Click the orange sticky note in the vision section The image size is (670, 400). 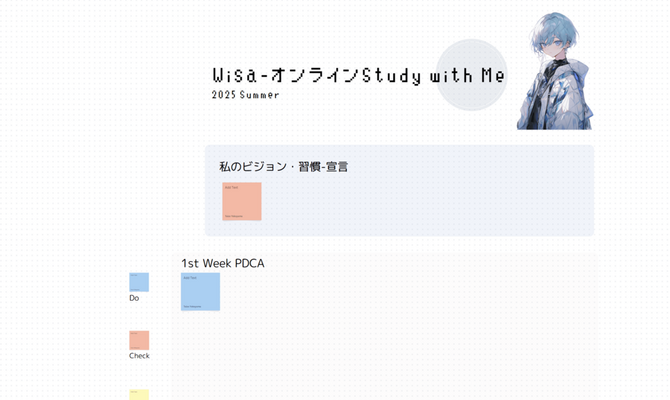click(241, 201)
